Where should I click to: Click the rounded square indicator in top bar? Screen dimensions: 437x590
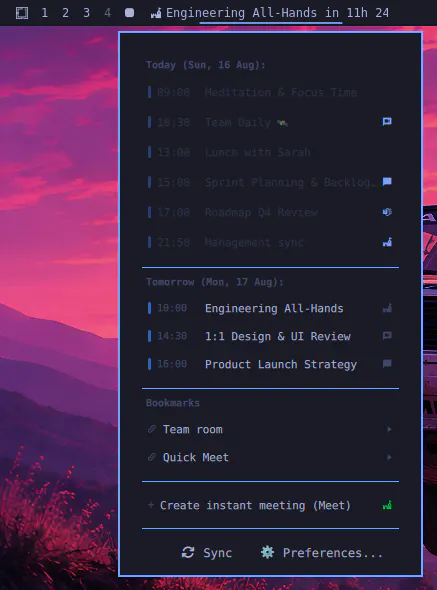pyautogui.click(x=129, y=13)
